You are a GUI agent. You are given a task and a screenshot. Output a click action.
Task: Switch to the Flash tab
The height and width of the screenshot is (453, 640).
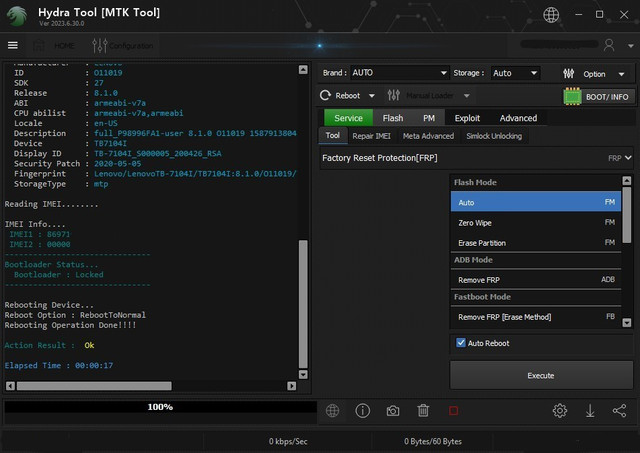393,118
